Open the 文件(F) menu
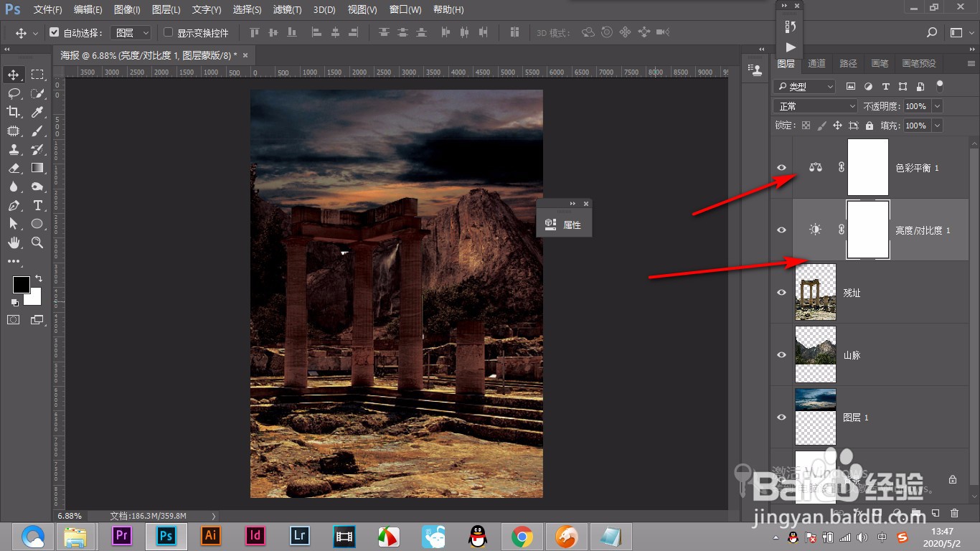The image size is (980, 551). (x=47, y=9)
